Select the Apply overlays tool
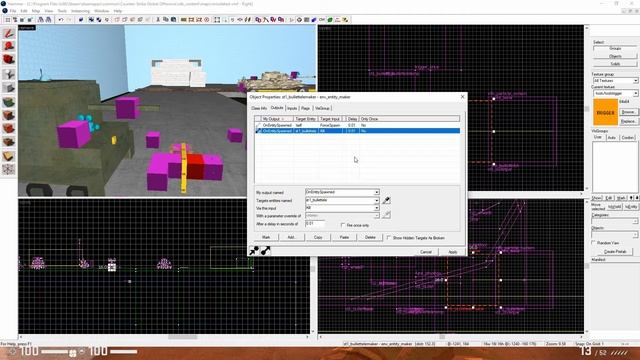 [9, 142]
